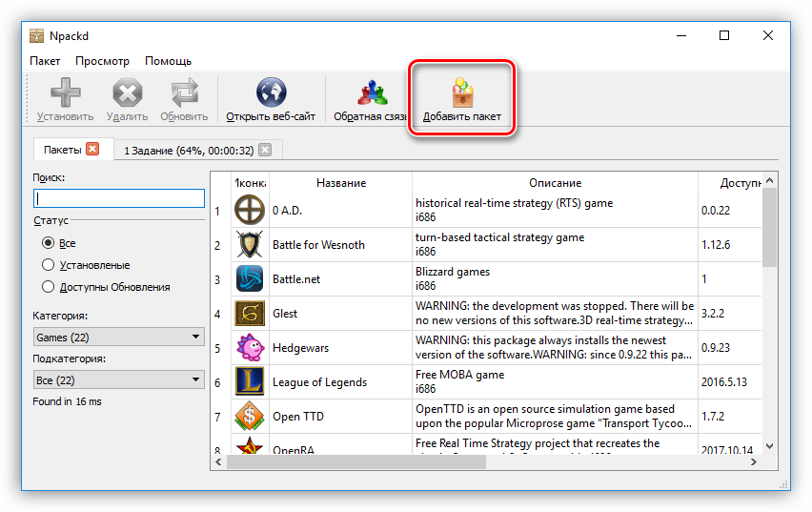Select the 0 A.D. game icon
Screen dimensions: 812x512
250,210
